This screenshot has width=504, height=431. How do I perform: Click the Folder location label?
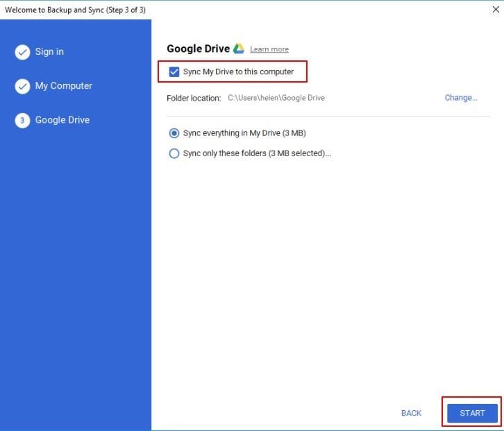point(194,98)
